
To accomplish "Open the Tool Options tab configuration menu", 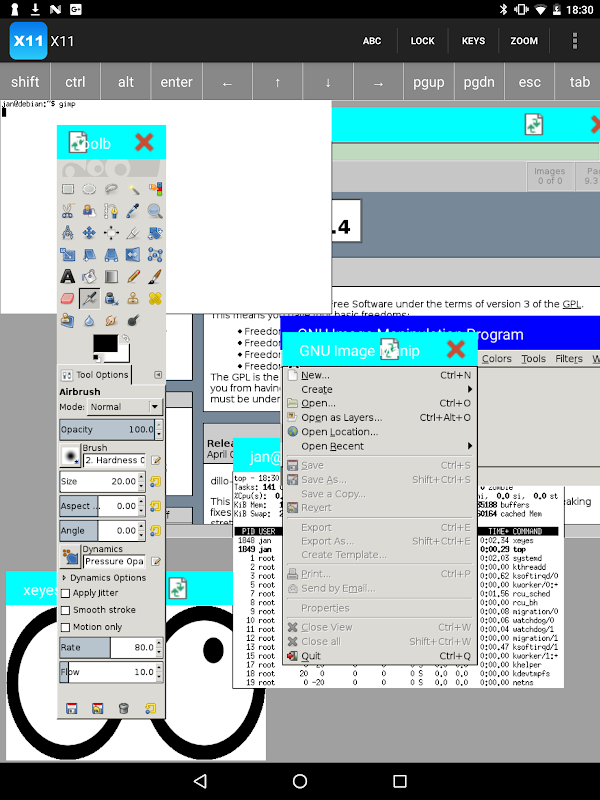I will (x=158, y=375).
